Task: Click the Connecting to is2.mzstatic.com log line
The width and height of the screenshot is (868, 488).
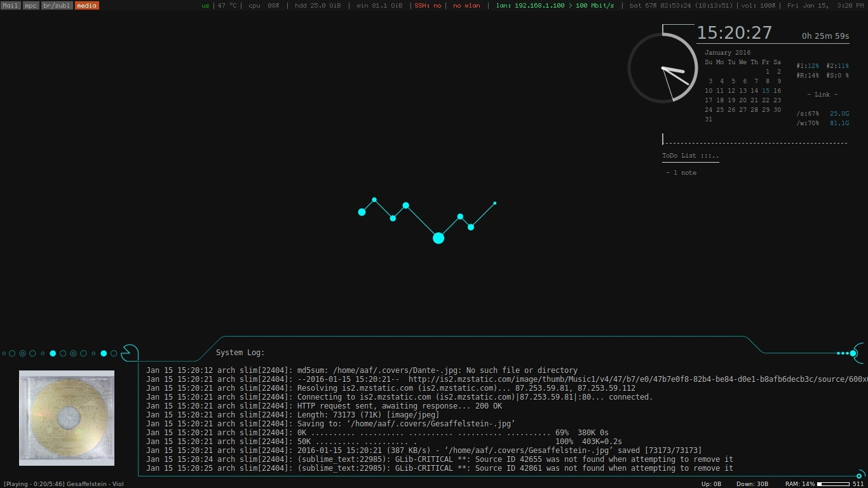Action: point(399,397)
